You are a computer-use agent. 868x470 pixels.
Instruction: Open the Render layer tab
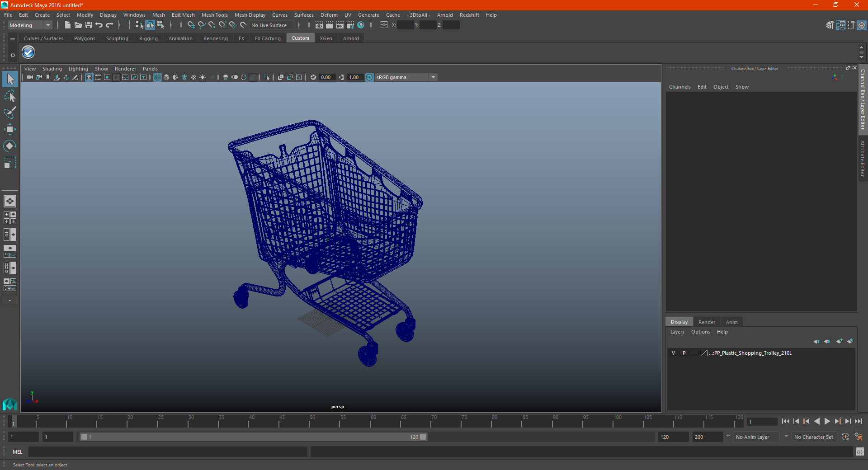pyautogui.click(x=707, y=322)
